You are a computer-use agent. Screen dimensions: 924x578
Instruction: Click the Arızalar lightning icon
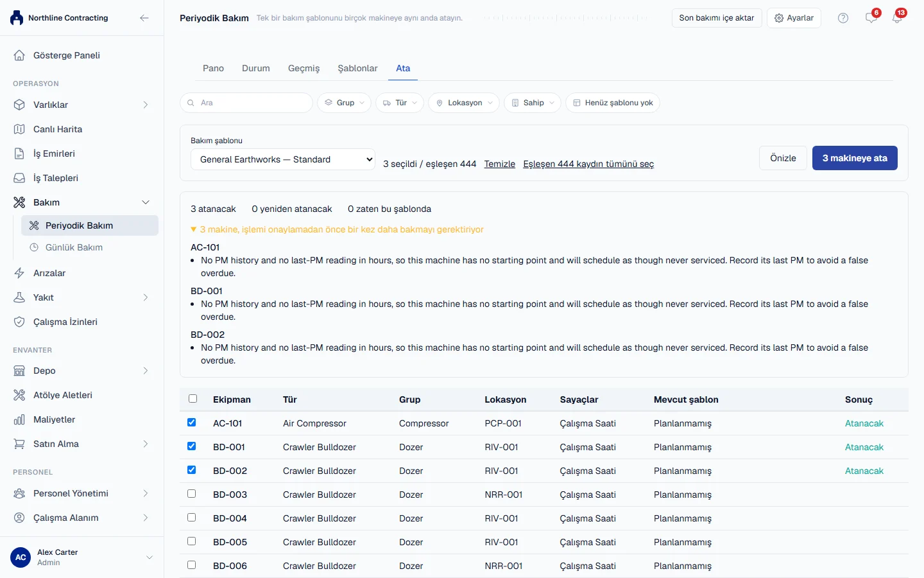click(19, 273)
